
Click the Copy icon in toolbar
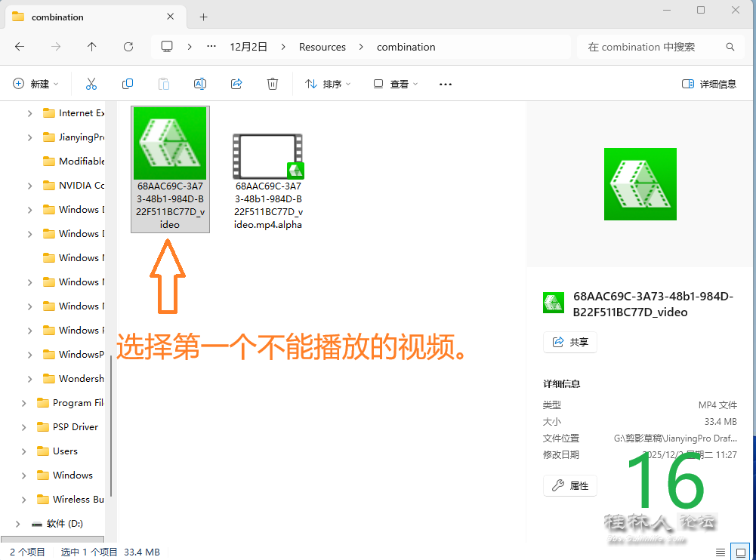128,84
